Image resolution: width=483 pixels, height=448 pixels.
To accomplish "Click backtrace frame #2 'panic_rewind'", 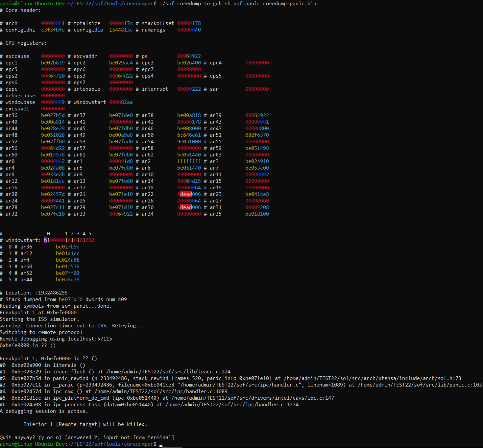I will [230, 378].
